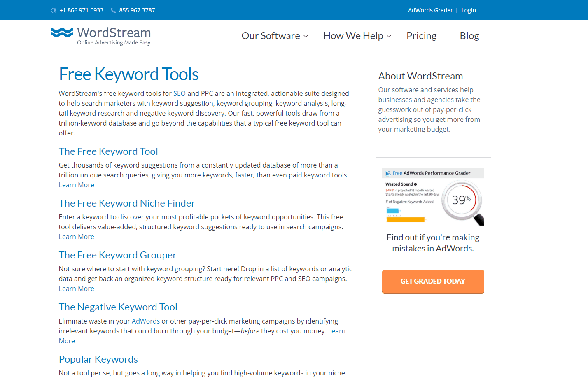588x391 pixels.
Task: Click the phone number +1.866.971.0933
Action: [x=82, y=10]
